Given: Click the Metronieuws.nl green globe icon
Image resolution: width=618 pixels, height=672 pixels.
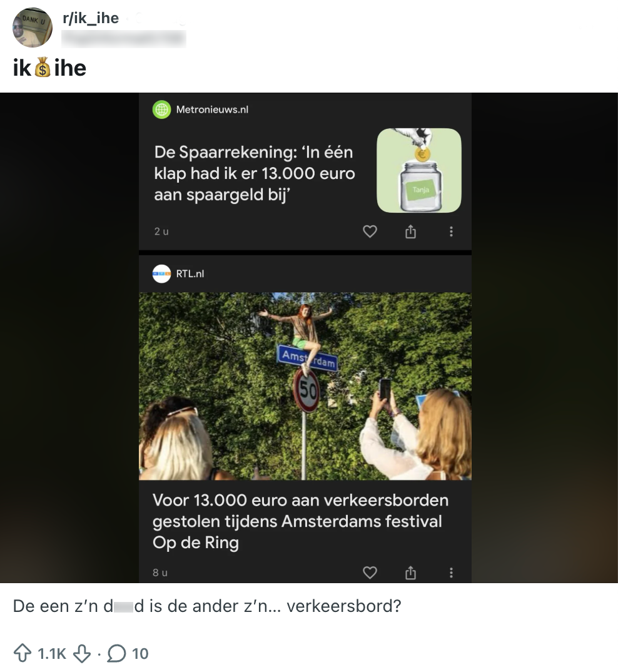Looking at the screenshot, I should [161, 109].
